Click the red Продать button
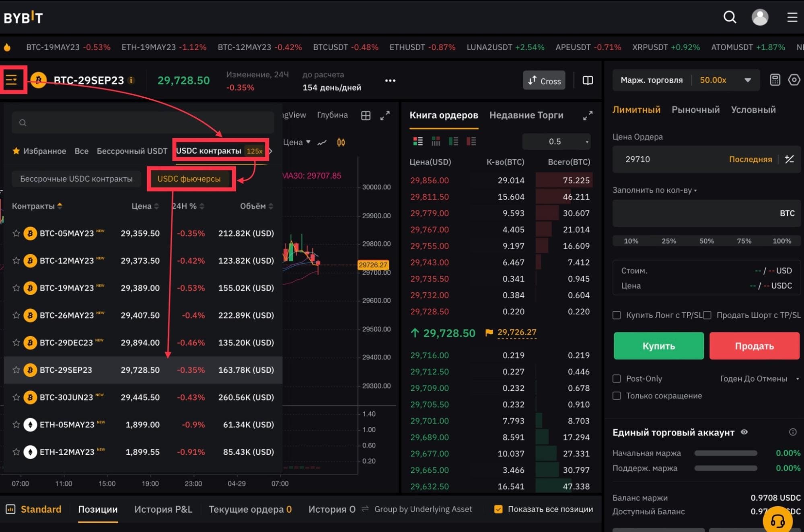Screen dimensions: 804x532 click(x=754, y=346)
